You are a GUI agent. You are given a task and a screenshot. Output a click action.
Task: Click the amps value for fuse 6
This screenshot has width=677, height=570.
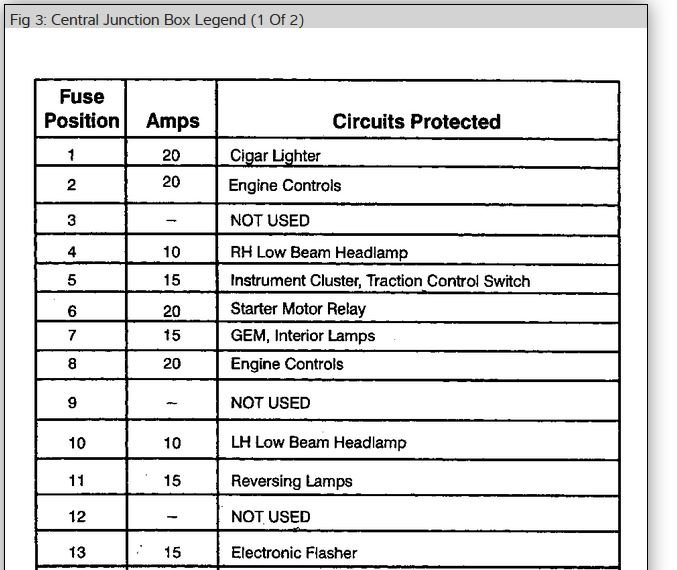[x=172, y=310]
